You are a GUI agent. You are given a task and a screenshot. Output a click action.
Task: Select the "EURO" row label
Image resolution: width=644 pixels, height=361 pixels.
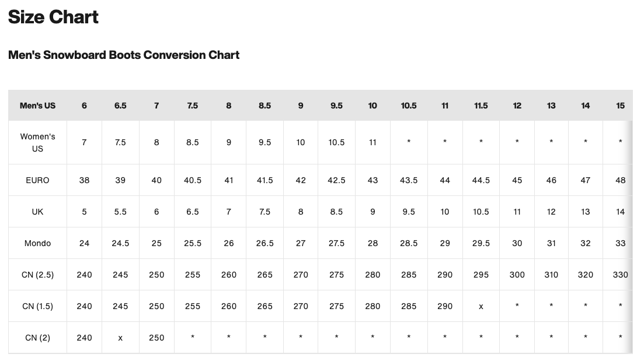37,180
